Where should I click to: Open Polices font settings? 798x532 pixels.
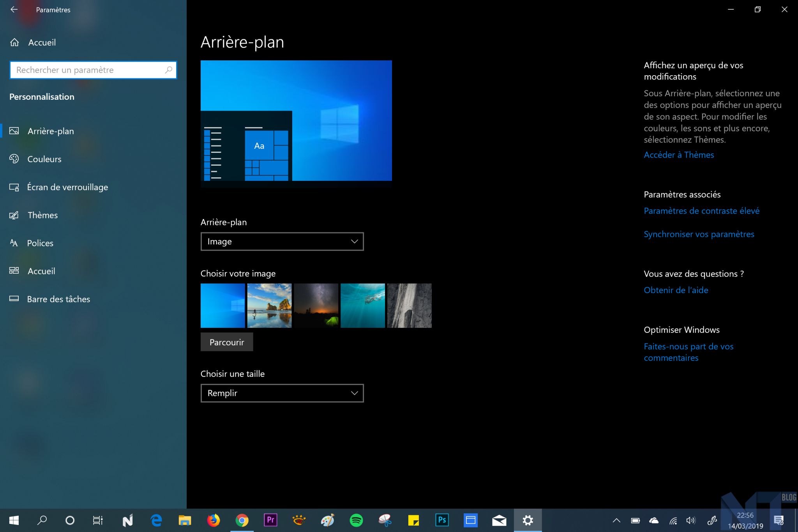[x=40, y=243]
